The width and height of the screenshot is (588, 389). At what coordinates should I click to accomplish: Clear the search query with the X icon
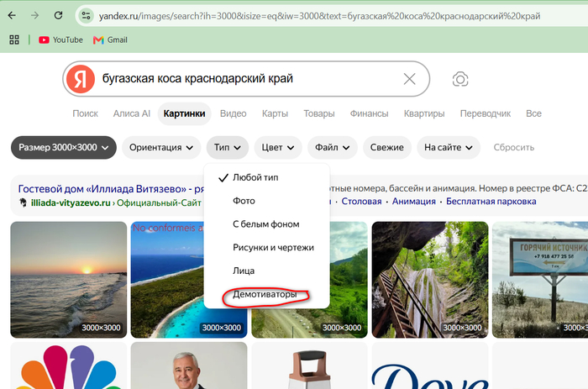point(410,79)
